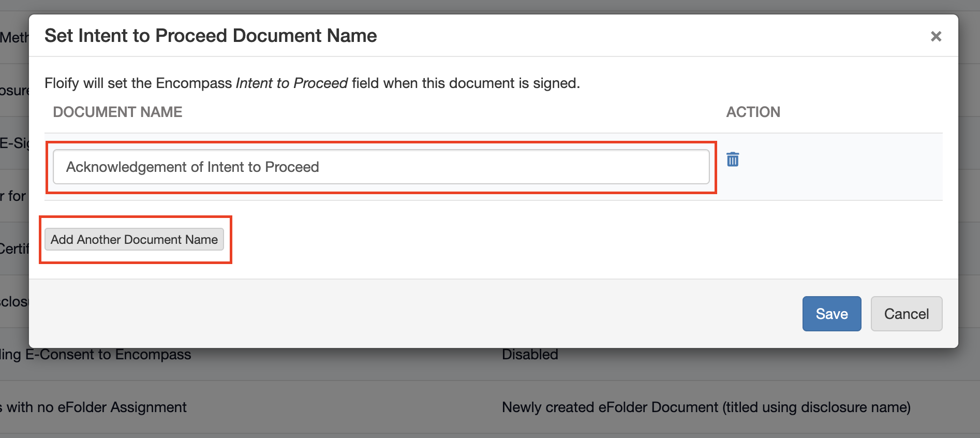The image size is (980, 438).
Task: Click the Newly created eFolder Document value
Action: pyautogui.click(x=706, y=407)
